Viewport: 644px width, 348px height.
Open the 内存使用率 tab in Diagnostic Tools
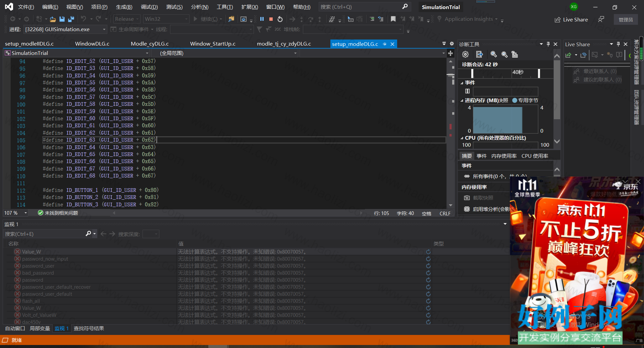click(504, 156)
